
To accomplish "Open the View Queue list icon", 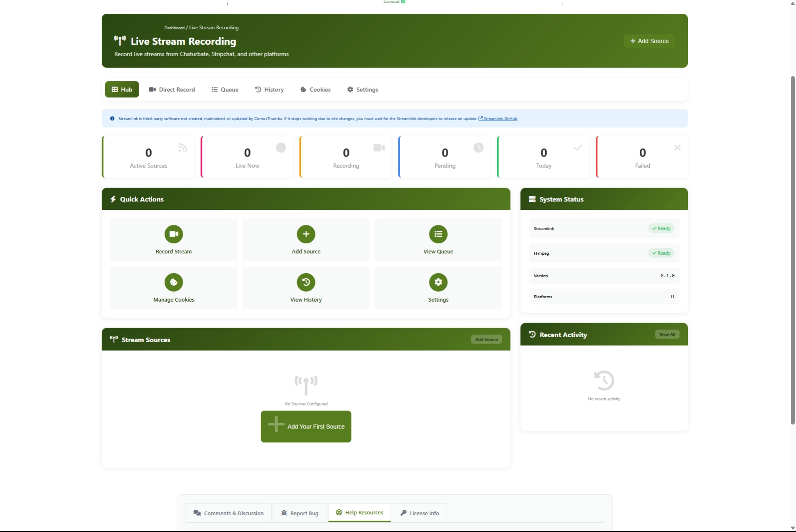I will [438, 234].
